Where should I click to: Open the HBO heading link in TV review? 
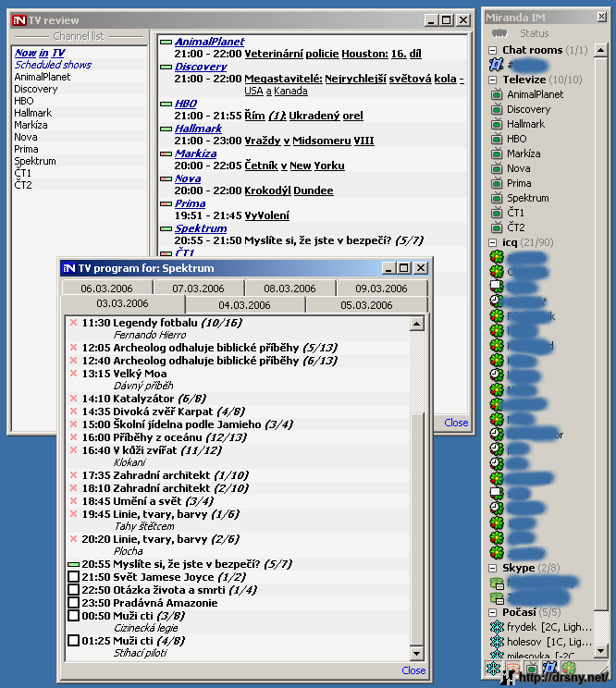coord(186,104)
